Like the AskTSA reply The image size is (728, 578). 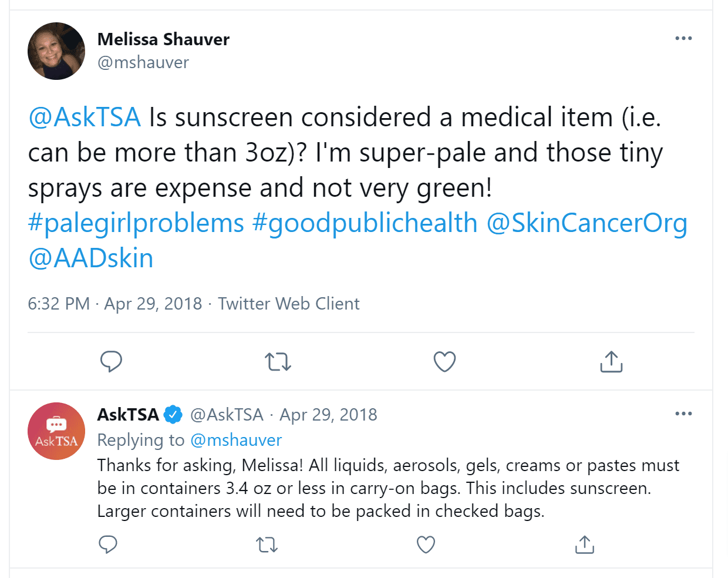click(426, 545)
